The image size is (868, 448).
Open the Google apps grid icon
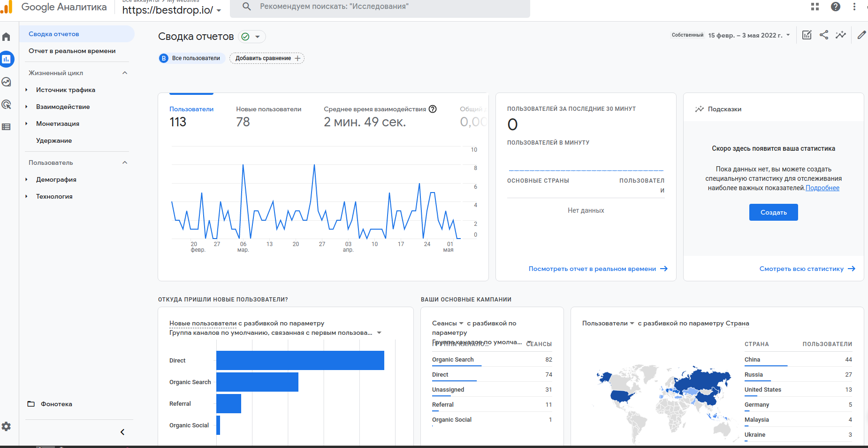click(x=815, y=7)
